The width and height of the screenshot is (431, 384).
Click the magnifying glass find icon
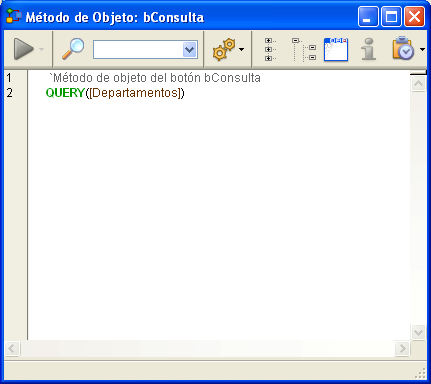point(73,49)
